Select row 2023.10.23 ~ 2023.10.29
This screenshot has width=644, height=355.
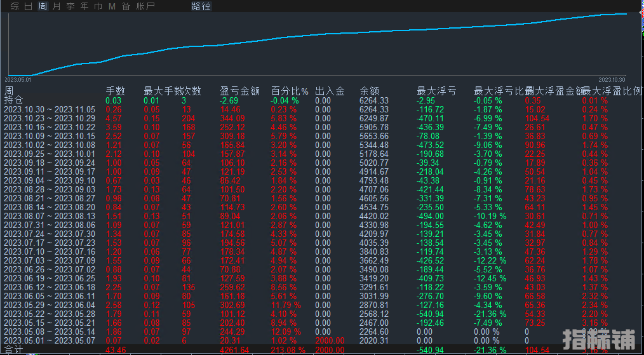click(50, 118)
